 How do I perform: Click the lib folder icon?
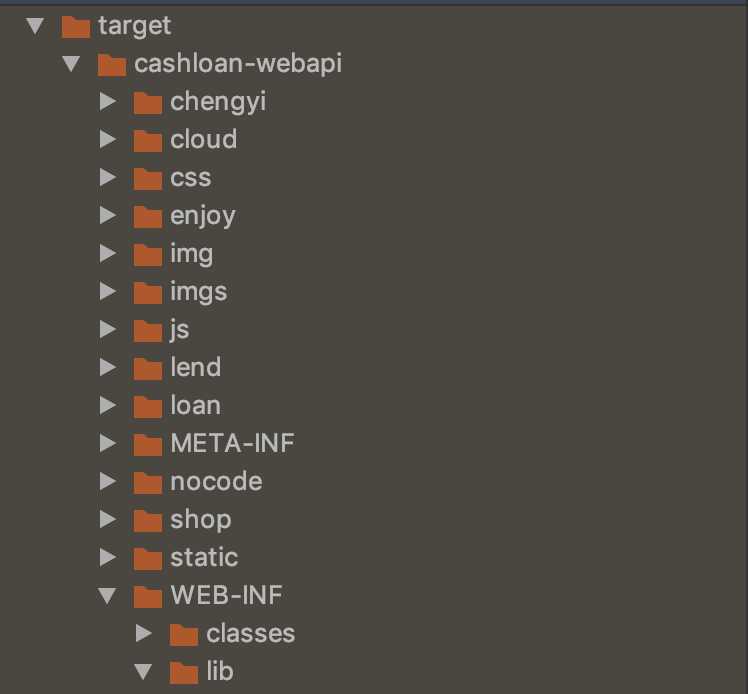pyautogui.click(x=183, y=672)
